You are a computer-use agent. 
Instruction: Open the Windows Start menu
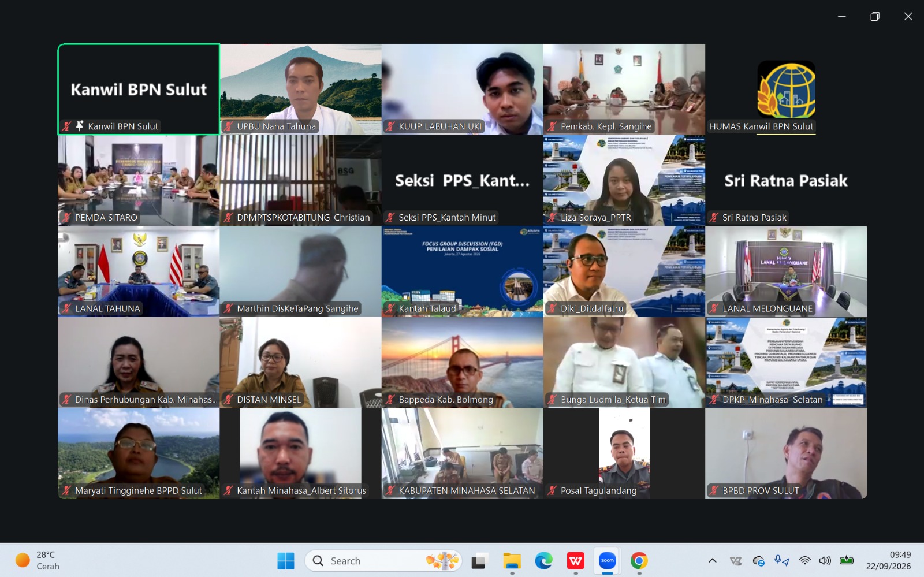[x=286, y=561]
